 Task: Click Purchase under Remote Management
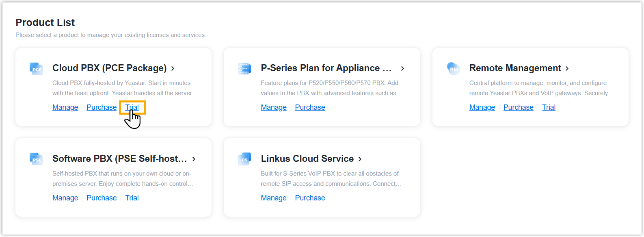[518, 107]
